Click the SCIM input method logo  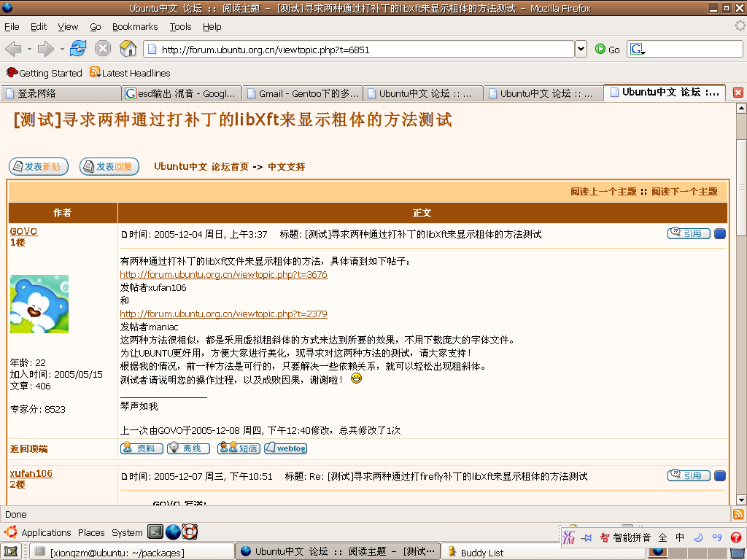[569, 537]
